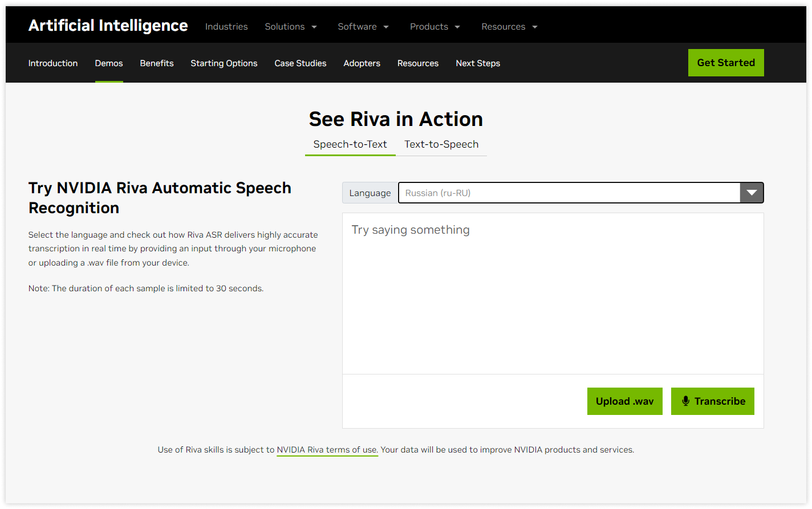Screen dimensions: 812x509
Task: Click the 'Try NVIDIA Riva Automatic Speech Recognition' heading
Action: (x=160, y=198)
